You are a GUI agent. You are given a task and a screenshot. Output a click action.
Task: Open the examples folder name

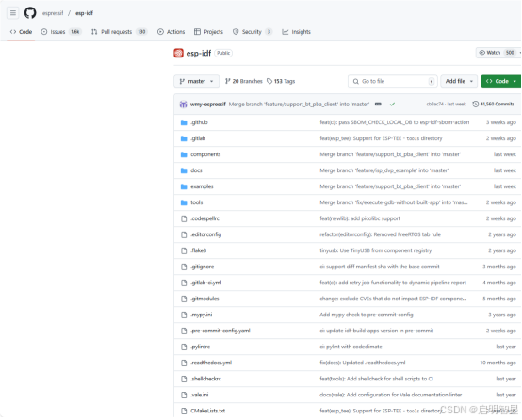202,186
